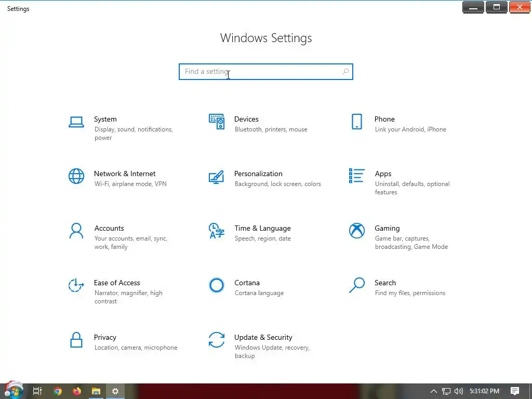The height and width of the screenshot is (399, 532).
Task: Click the magnifier icon in search box
Action: 345,72
